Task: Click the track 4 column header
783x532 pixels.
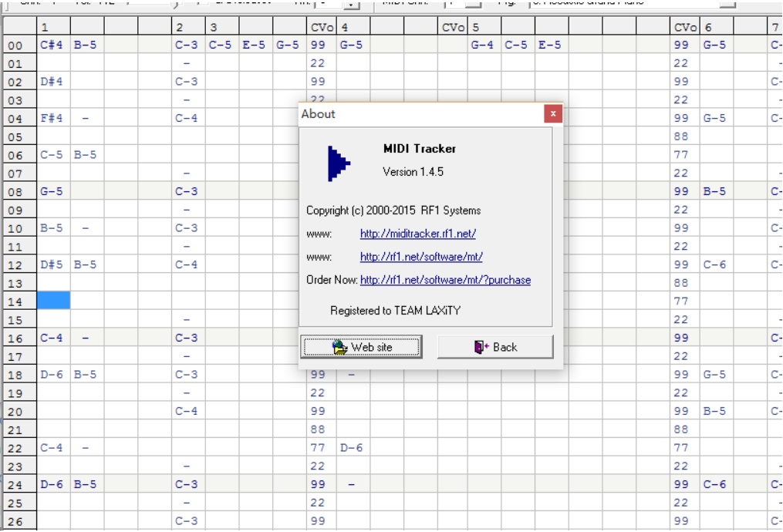Action: point(346,26)
